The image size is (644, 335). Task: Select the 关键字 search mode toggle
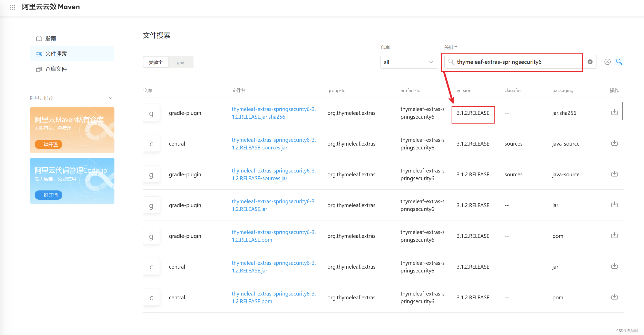point(156,62)
